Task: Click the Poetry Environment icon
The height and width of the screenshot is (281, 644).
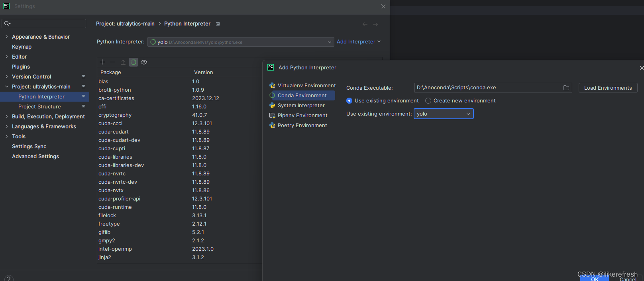Action: (272, 126)
